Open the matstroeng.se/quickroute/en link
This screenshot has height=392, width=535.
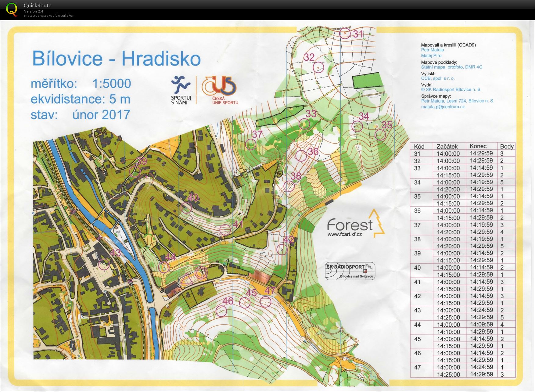(49, 16)
